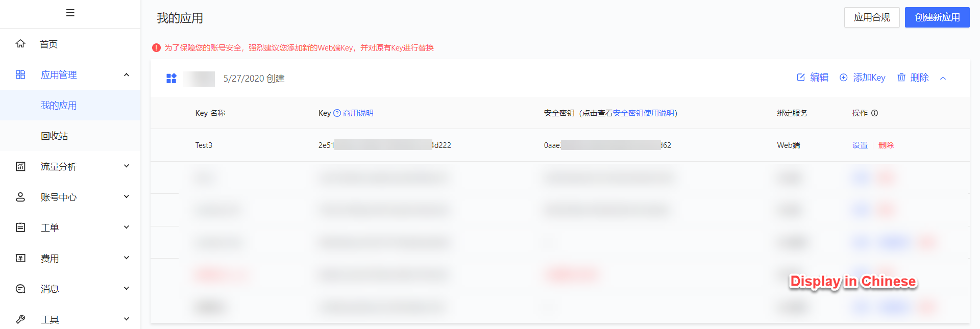Click the Key value starting 2e51
This screenshot has height=329, width=980.
[x=385, y=145]
